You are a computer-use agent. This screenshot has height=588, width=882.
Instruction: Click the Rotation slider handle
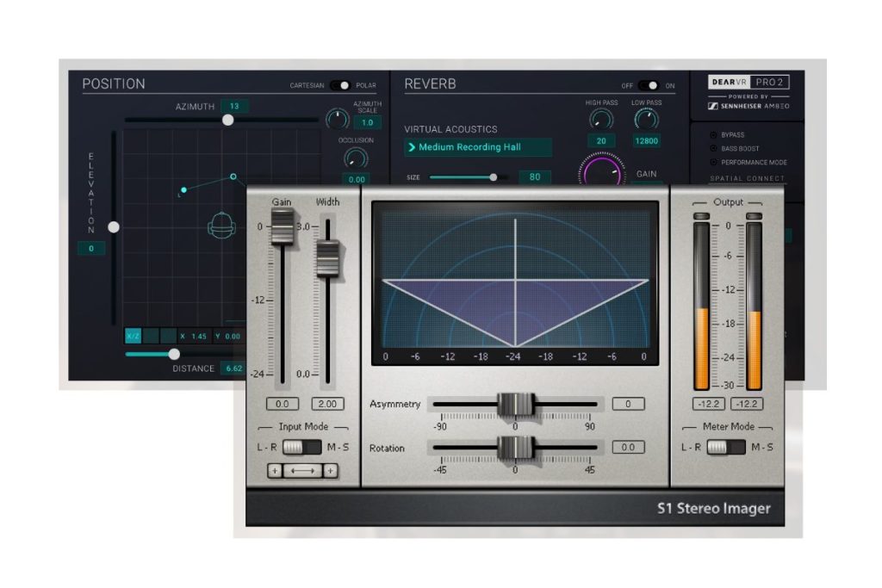point(515,448)
